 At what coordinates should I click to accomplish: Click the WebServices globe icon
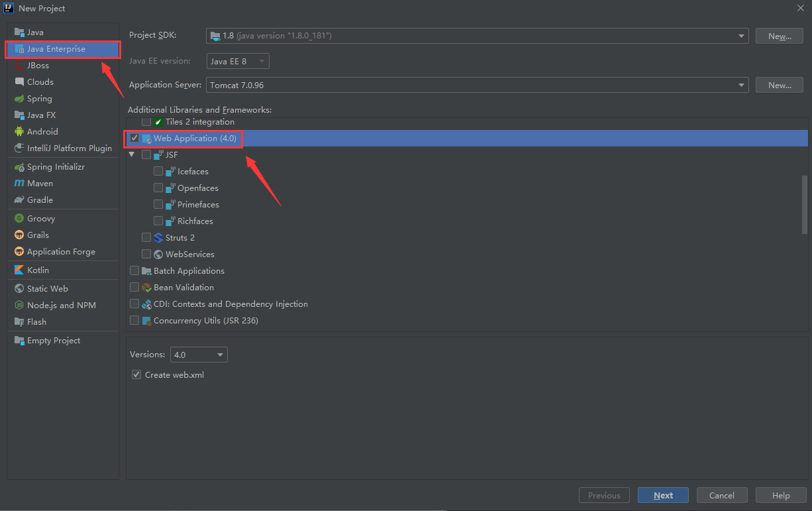pos(158,255)
